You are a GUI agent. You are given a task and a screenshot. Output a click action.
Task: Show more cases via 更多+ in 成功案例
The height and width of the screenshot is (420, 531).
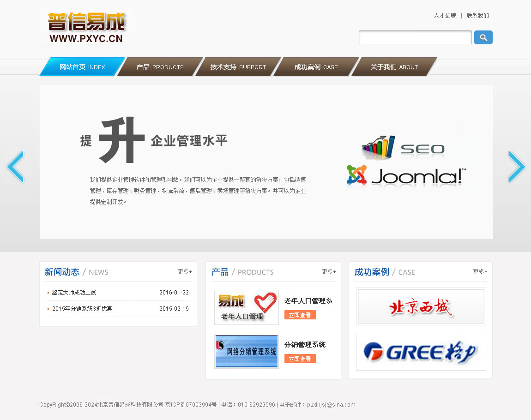coord(480,271)
